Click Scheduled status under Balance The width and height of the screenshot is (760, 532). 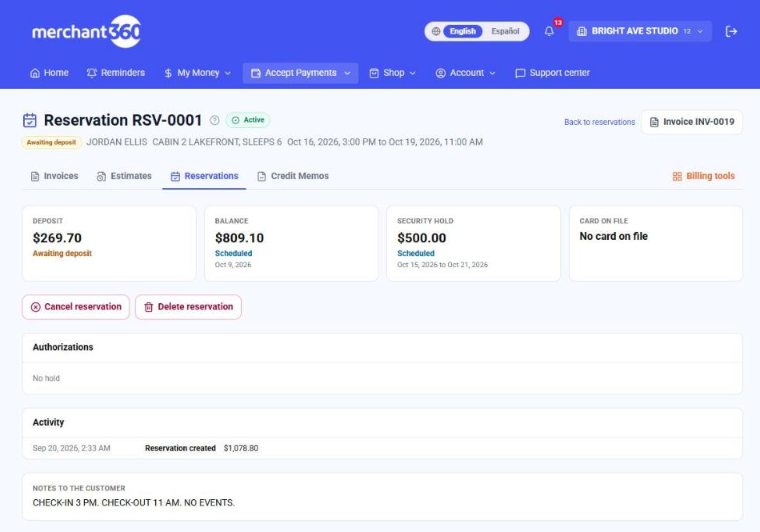tap(234, 254)
